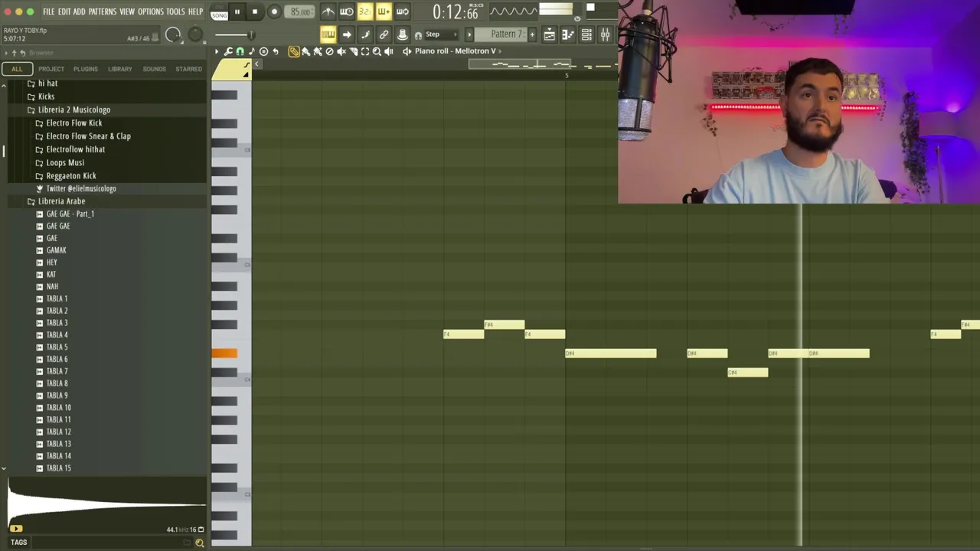Click the target control icon in piano roll
The width and height of the screenshot is (980, 551).
264,51
